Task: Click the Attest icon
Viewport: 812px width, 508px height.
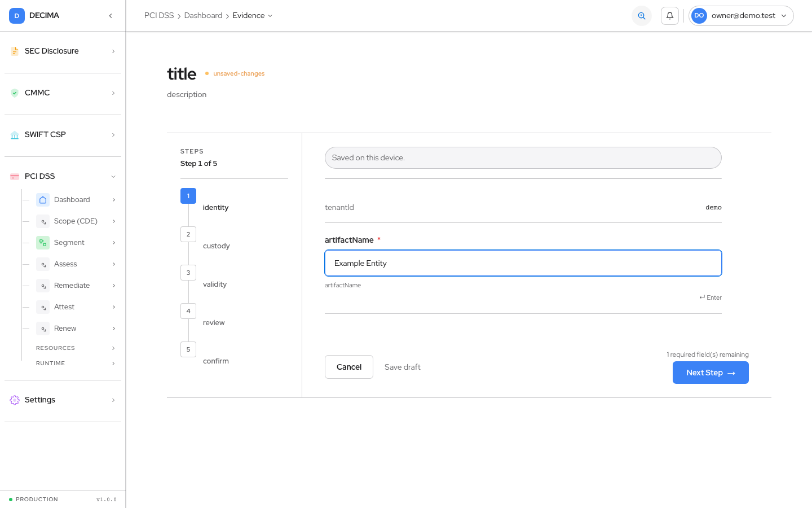Action: [43, 307]
